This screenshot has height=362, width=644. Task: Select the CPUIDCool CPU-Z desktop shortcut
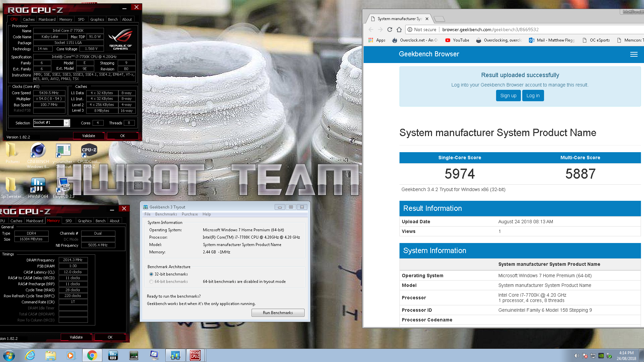coord(89,156)
